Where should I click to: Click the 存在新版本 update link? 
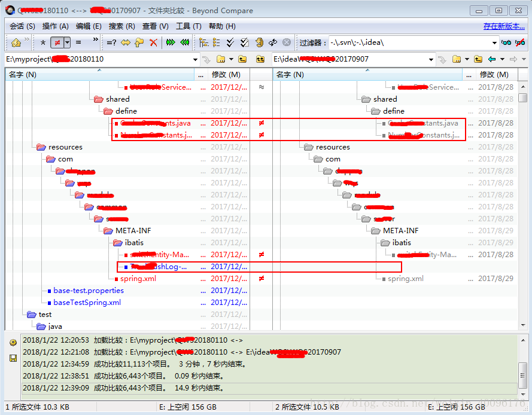pyautogui.click(x=504, y=26)
